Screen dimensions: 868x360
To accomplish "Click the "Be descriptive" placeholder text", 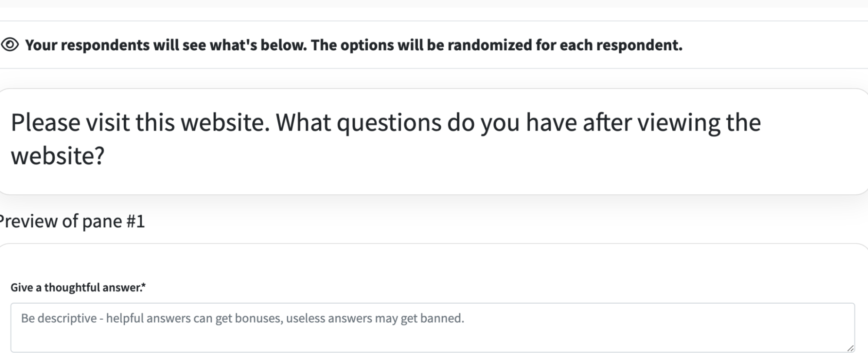I will 59,318.
